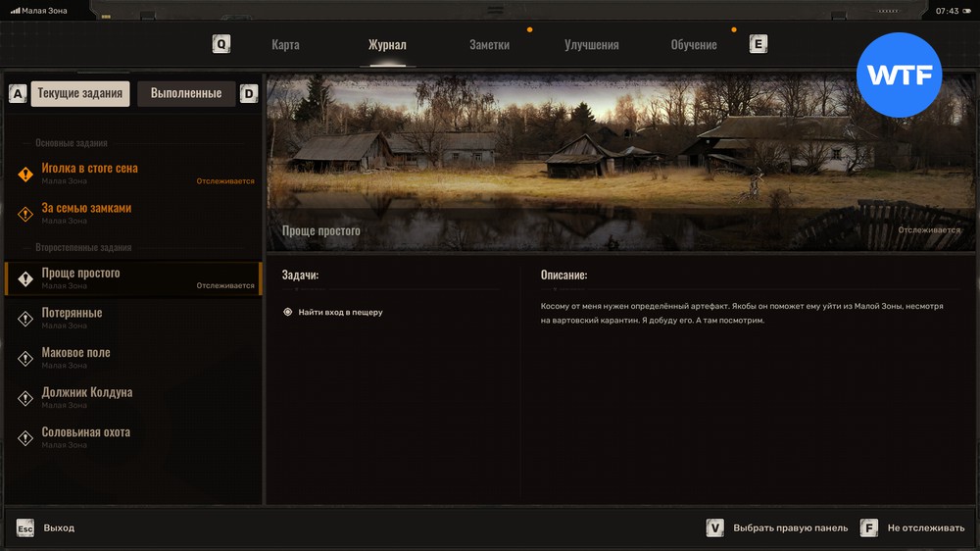The image size is (980, 551).
Task: Open the Карта tab
Action: (x=285, y=45)
